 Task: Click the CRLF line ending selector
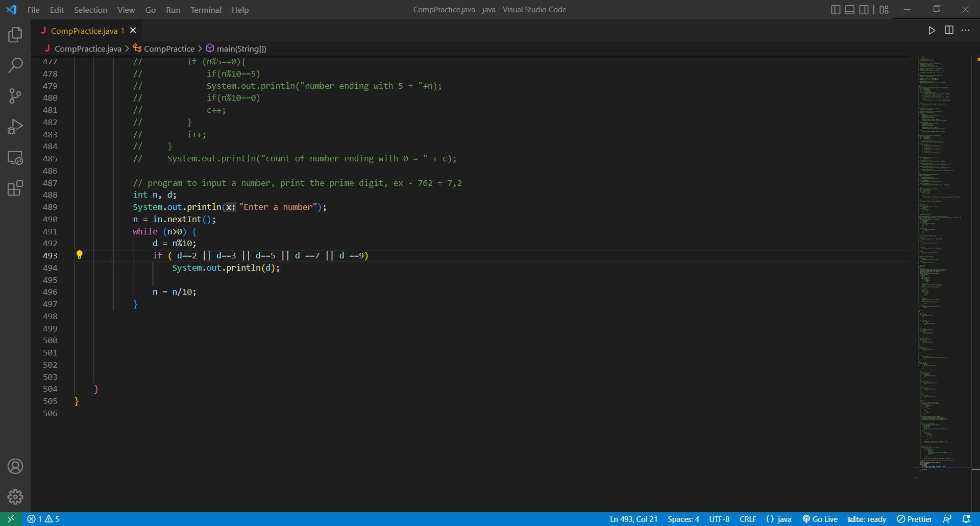click(x=748, y=519)
